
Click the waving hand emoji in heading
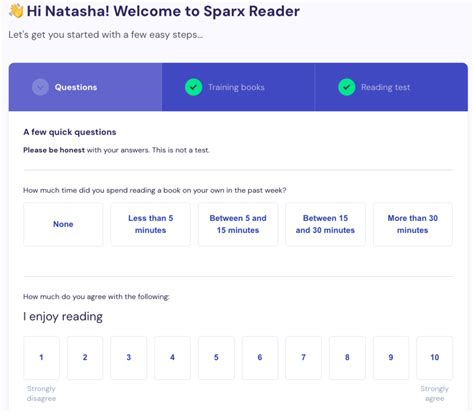[x=16, y=11]
